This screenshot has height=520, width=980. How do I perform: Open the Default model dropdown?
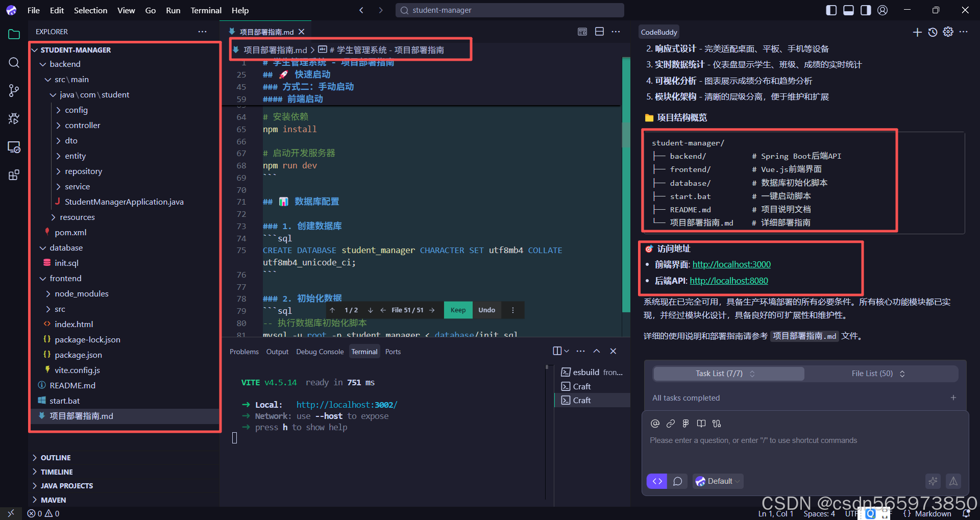[718, 481]
